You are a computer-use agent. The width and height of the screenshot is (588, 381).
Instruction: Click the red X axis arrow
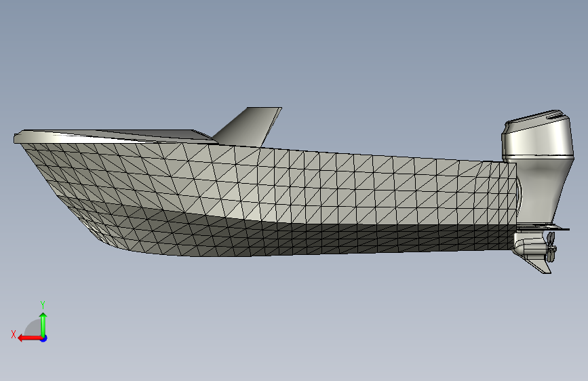tap(31, 338)
